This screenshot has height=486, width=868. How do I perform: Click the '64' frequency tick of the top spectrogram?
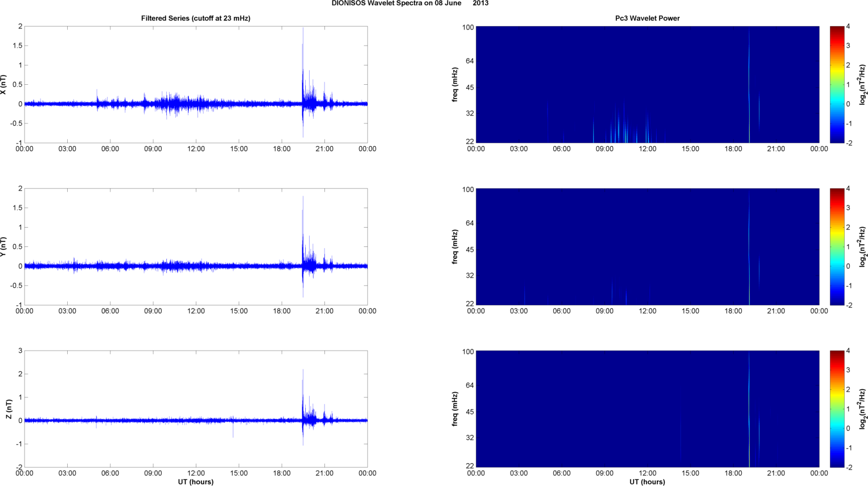coord(470,61)
